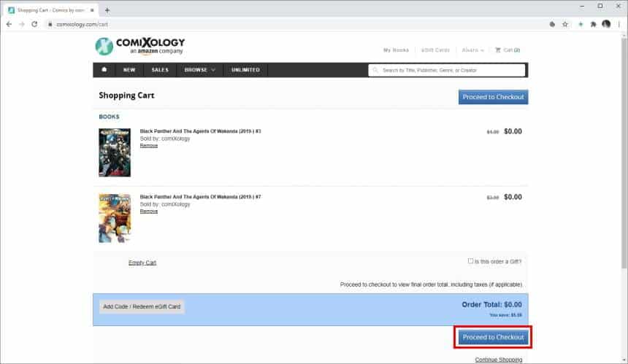This screenshot has width=628, height=364.
Task: Click Add Code / Redeem eGift Card
Action: (142, 306)
